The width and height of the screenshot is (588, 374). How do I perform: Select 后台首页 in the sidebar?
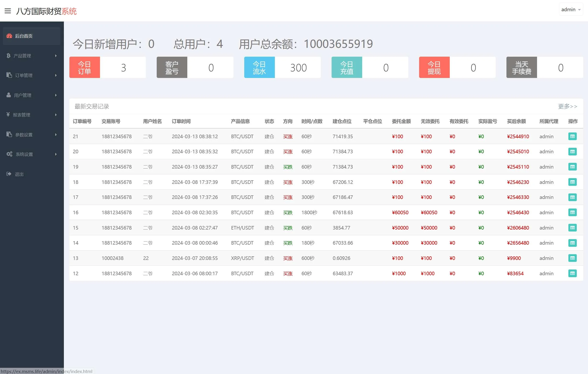coord(24,36)
